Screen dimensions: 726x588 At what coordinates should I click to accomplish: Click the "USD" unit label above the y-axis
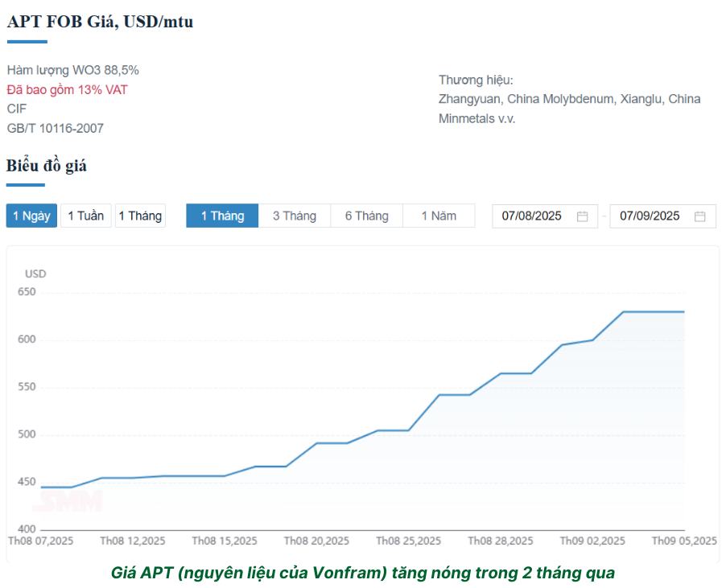click(x=35, y=273)
